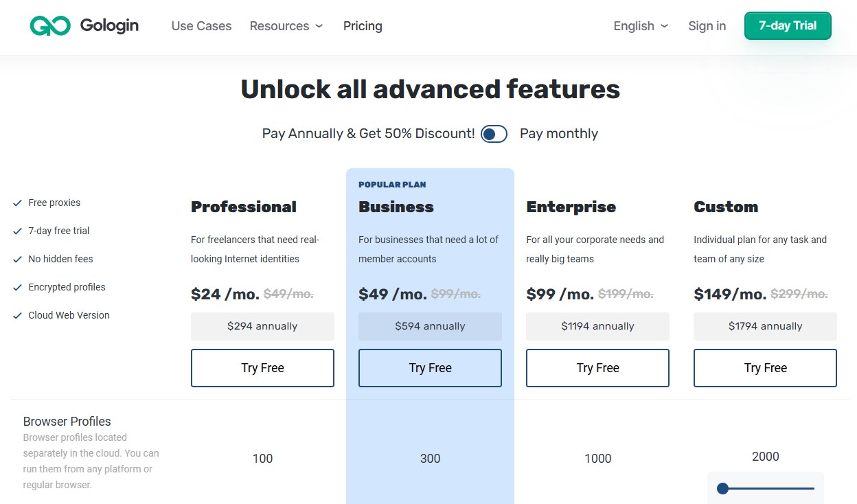Viewport: 857px width, 504px height.
Task: Start the 7-day Trial button
Action: tap(787, 26)
